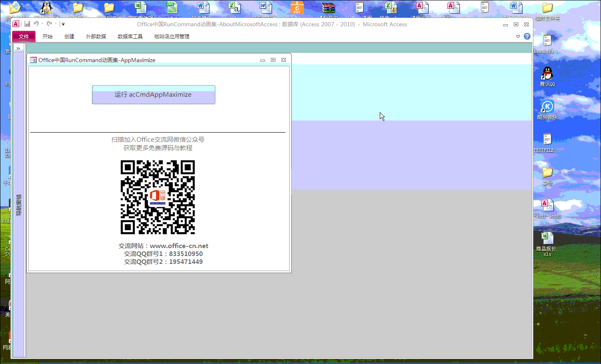Screen dimensions: 601x364
Task: Click the WeChat QR code image
Action: point(158,197)
